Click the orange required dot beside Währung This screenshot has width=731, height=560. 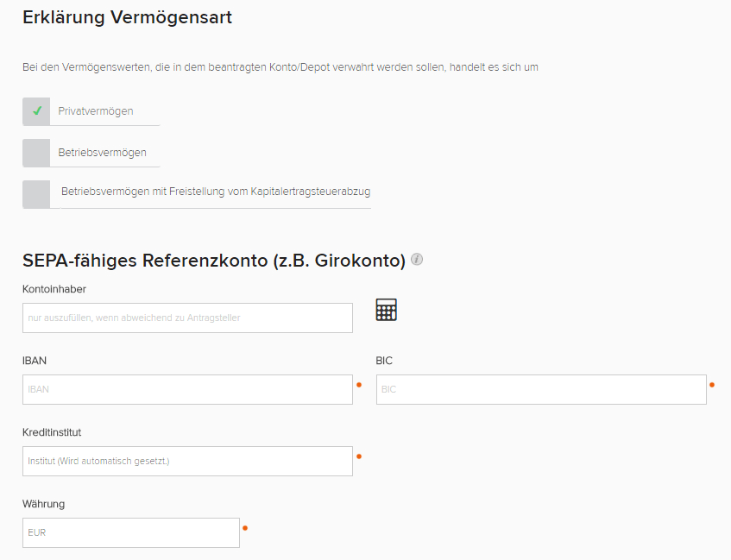(x=245, y=527)
